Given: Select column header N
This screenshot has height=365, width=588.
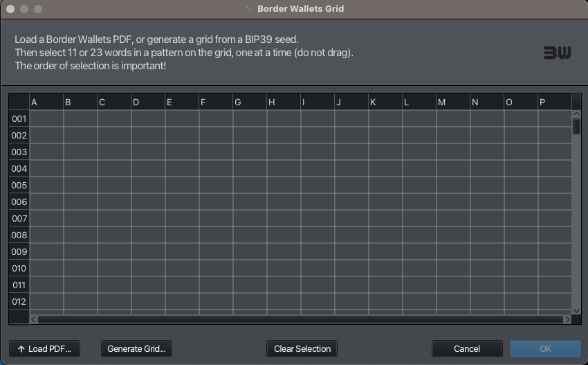Looking at the screenshot, I should (487, 102).
